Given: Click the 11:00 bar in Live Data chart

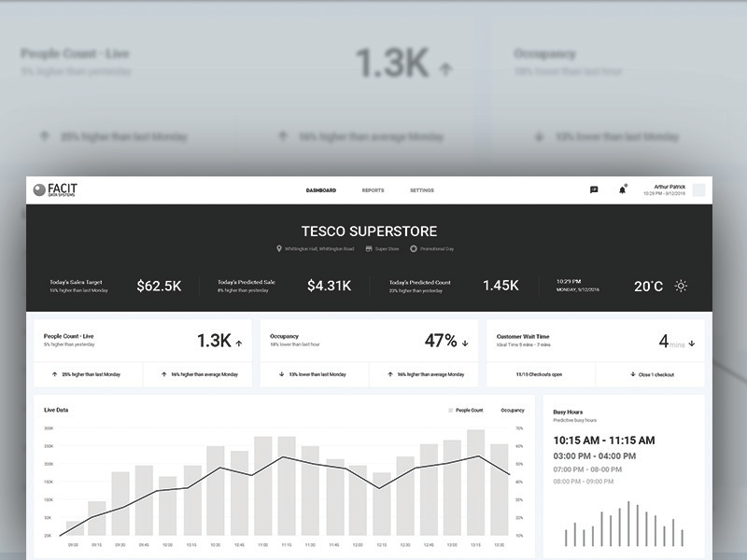Looking at the screenshot, I should pyautogui.click(x=263, y=486).
